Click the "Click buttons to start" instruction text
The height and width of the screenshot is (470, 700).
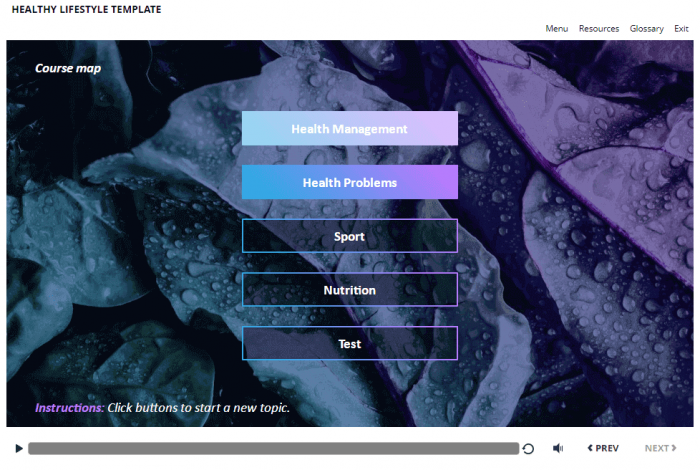[x=198, y=408]
